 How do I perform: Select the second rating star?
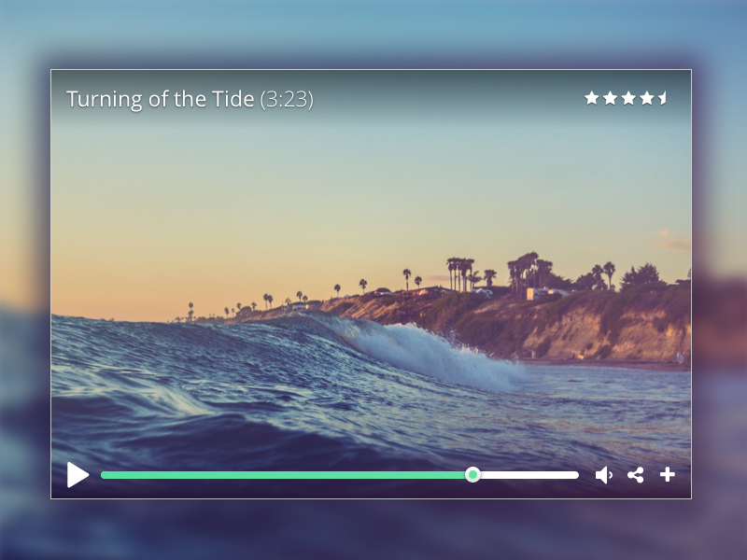click(610, 98)
